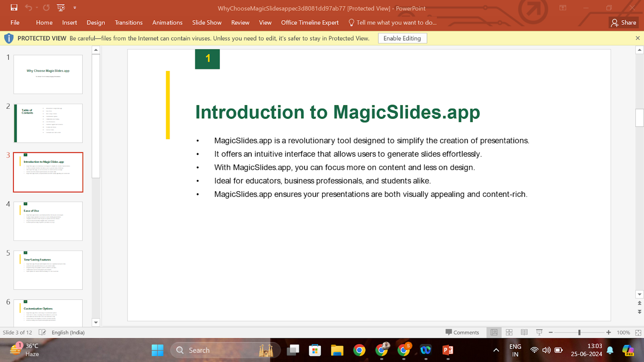Click the zoom slider handle

pos(579,332)
